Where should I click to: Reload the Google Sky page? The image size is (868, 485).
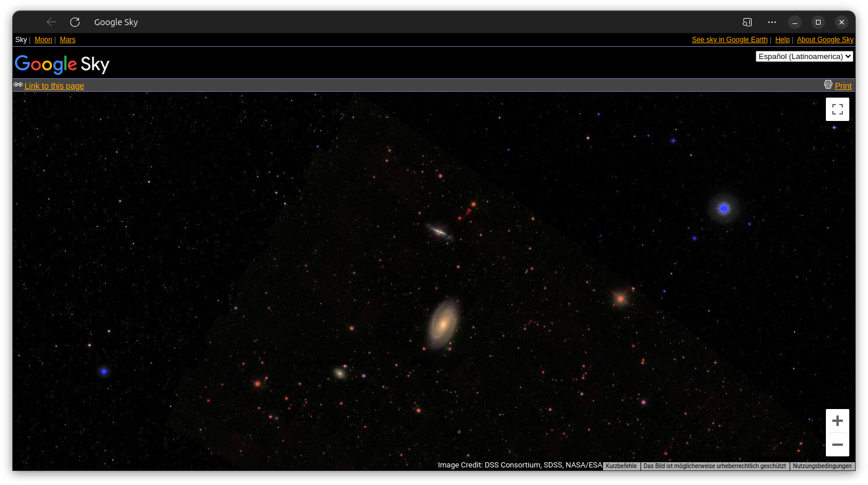point(75,22)
